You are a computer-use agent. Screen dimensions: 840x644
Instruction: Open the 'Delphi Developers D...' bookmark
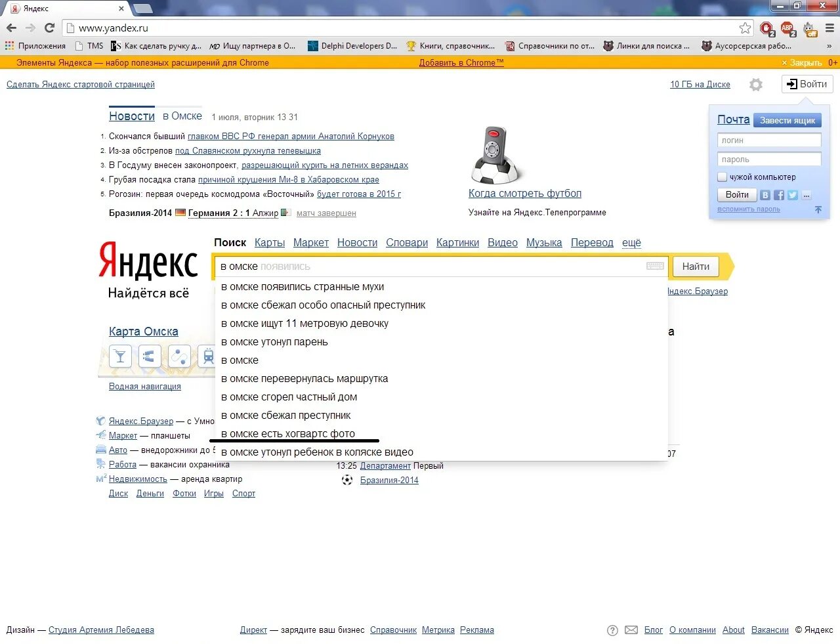click(x=352, y=46)
